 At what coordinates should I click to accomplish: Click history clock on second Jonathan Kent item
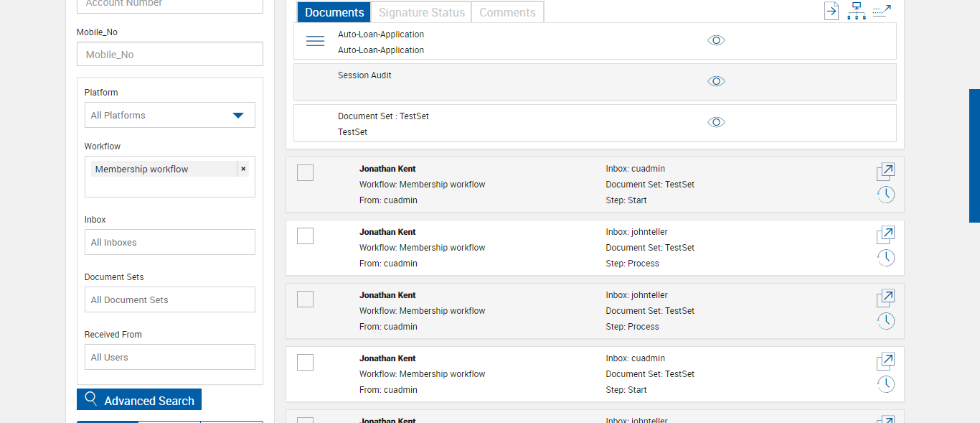(886, 258)
